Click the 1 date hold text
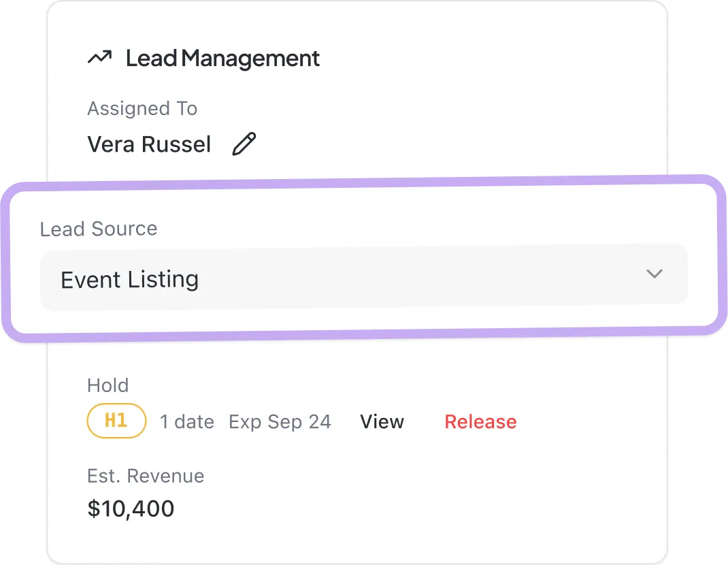The width and height of the screenshot is (728, 565). pos(187,422)
